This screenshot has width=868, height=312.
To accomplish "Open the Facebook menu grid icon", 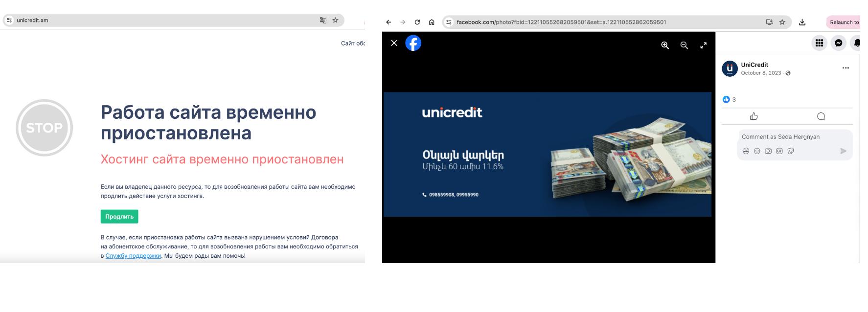I will 819,43.
